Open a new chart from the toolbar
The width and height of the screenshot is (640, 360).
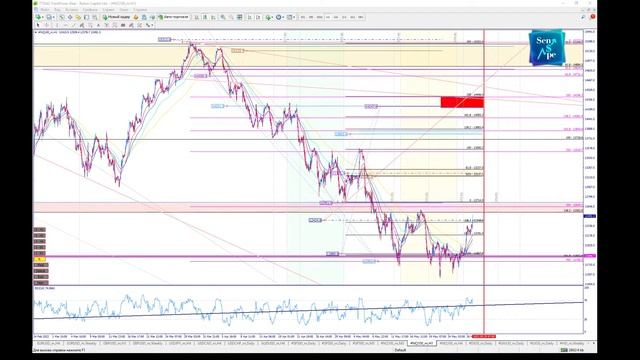[38, 17]
